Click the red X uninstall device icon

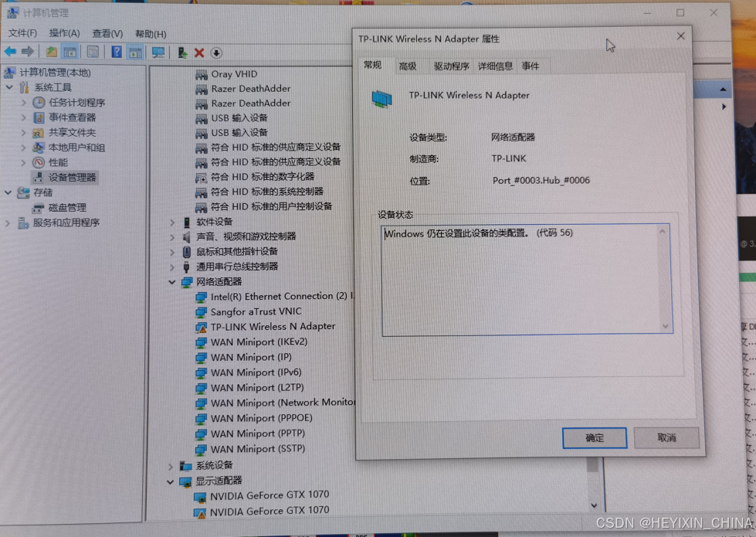pos(199,53)
